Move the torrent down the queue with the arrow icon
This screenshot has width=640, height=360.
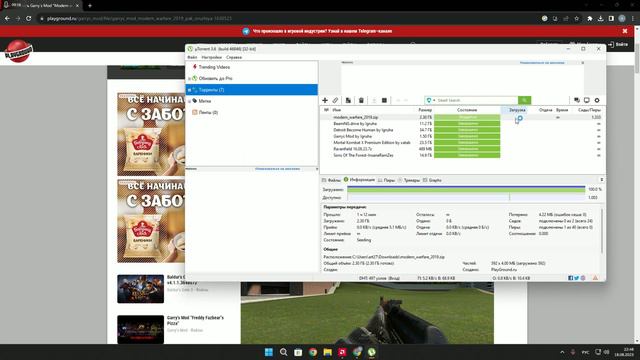pyautogui.click(x=406, y=100)
